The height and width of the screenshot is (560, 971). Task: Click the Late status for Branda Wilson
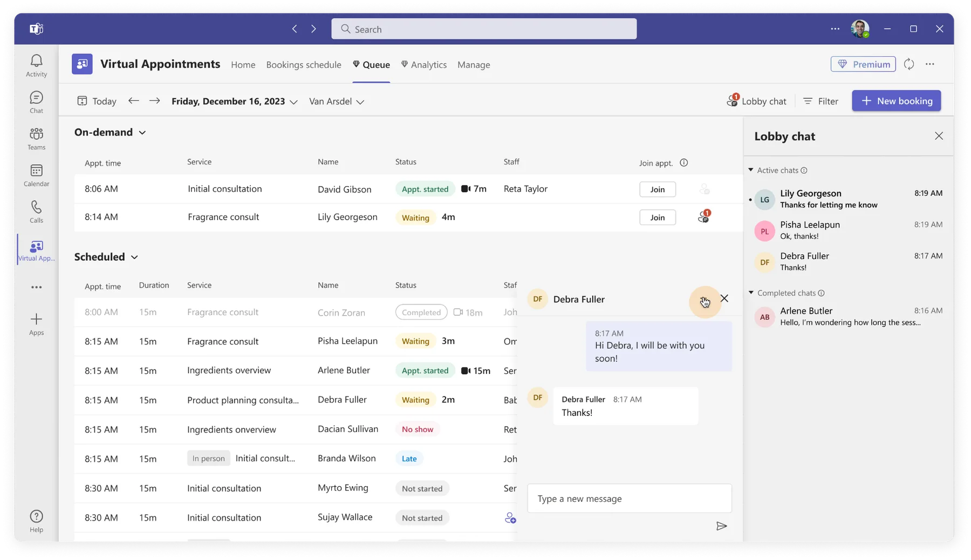(x=409, y=459)
